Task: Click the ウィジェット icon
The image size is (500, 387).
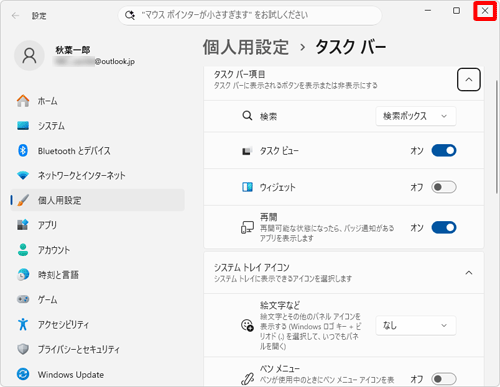Action: click(247, 187)
